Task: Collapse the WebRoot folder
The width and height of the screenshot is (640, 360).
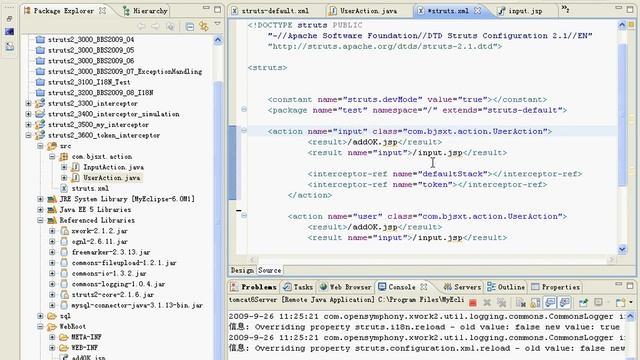Action: (x=40, y=327)
